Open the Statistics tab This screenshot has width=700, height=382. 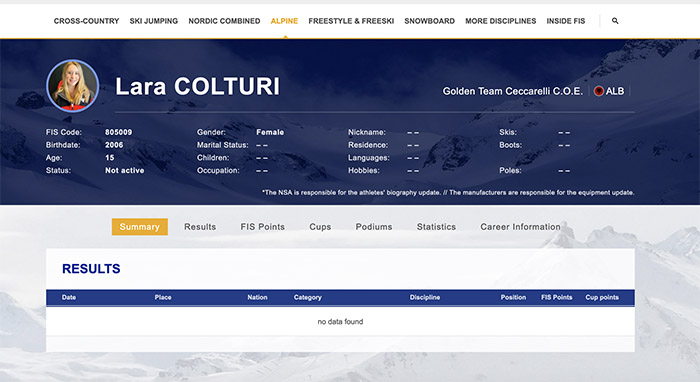[x=436, y=227]
